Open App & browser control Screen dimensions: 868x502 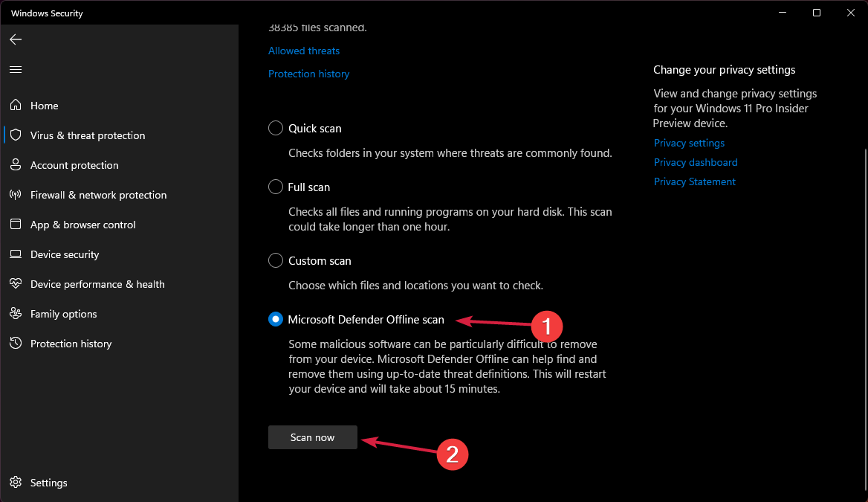pos(16,225)
